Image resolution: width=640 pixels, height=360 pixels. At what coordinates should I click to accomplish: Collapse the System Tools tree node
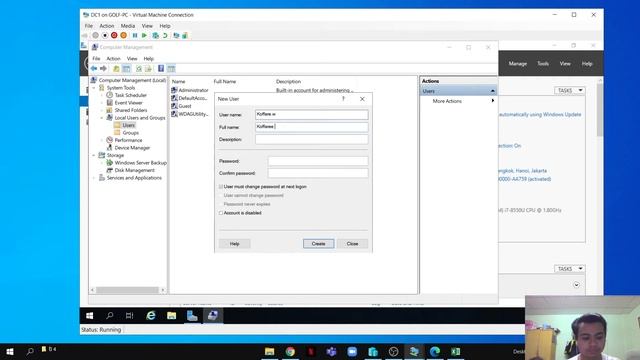(94, 88)
